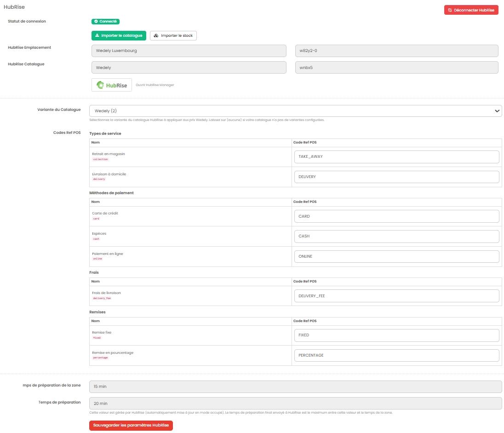Image resolution: width=504 pixels, height=433 pixels.
Task: Click the Espèces label
Action: [x=99, y=234]
